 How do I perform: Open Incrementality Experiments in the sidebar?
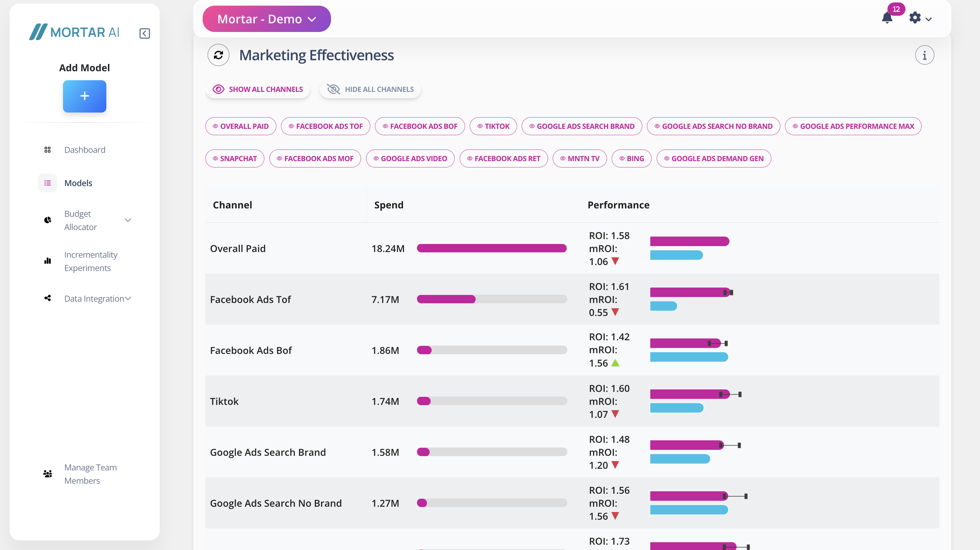click(91, 261)
